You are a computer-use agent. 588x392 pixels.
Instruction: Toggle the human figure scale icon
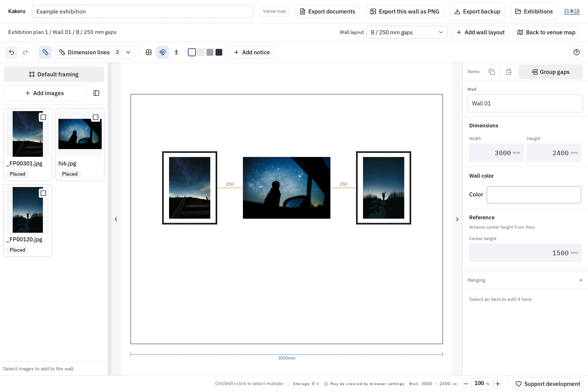click(x=176, y=52)
